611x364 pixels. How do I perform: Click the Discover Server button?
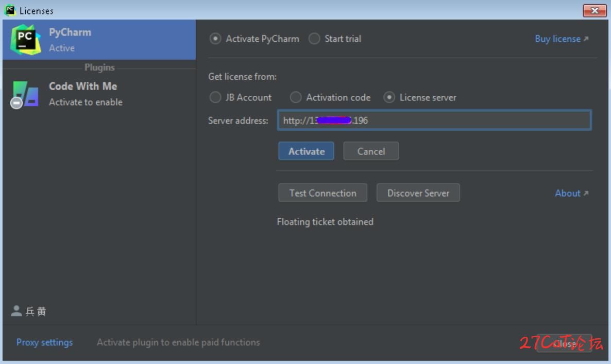pos(418,193)
